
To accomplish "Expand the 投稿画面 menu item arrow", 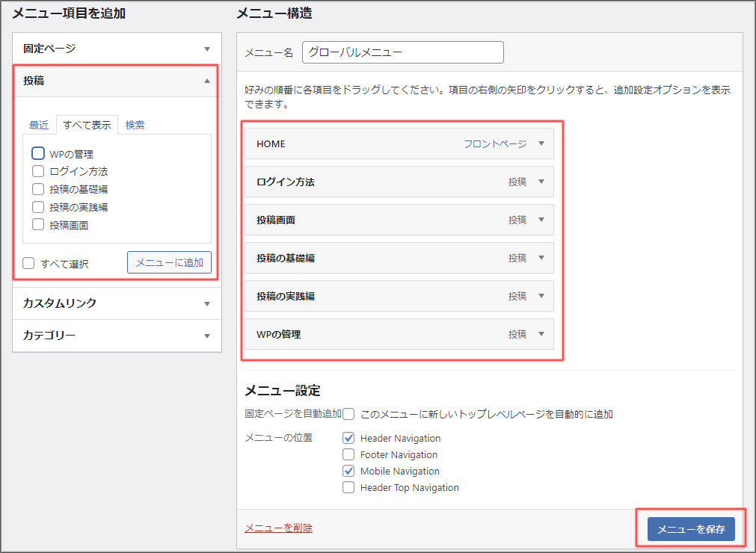I will (x=541, y=220).
